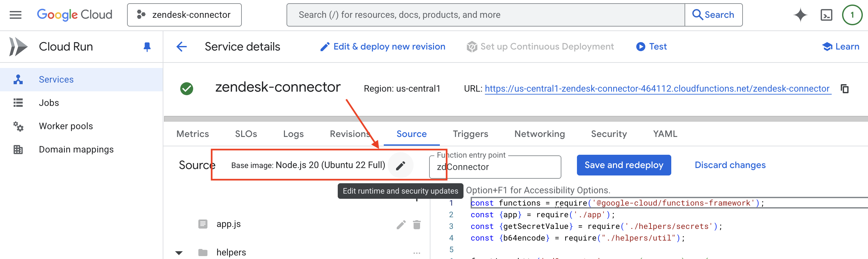Collapse the helpers folder
The height and width of the screenshot is (259, 868).
point(179,253)
